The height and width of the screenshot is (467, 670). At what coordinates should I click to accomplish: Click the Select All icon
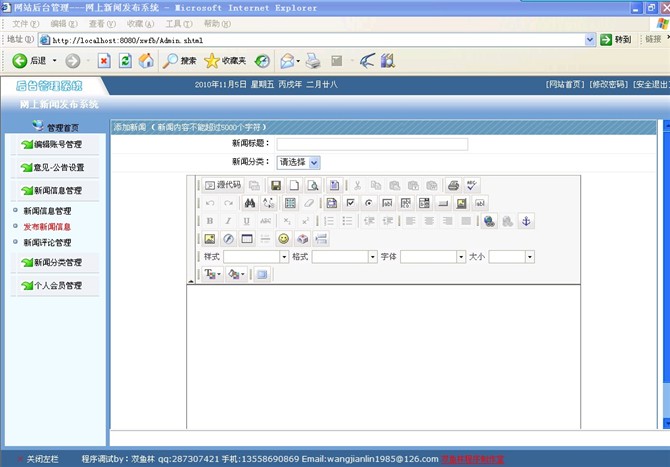[290, 203]
